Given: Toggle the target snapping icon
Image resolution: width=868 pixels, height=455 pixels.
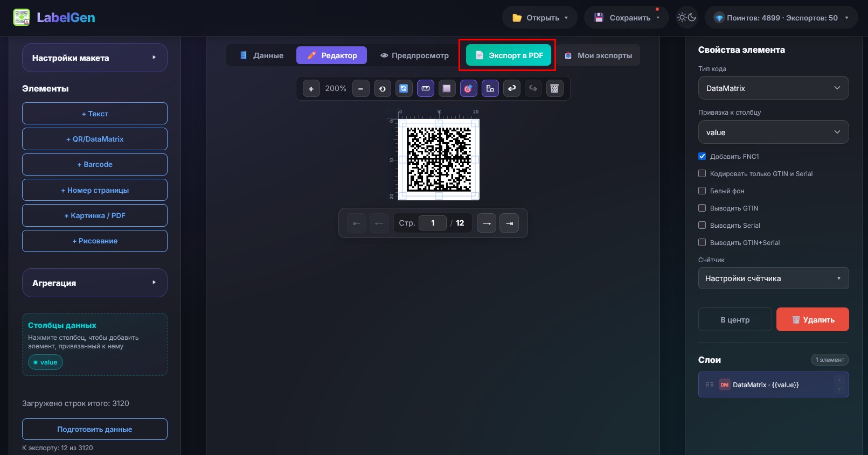Looking at the screenshot, I should [468, 88].
